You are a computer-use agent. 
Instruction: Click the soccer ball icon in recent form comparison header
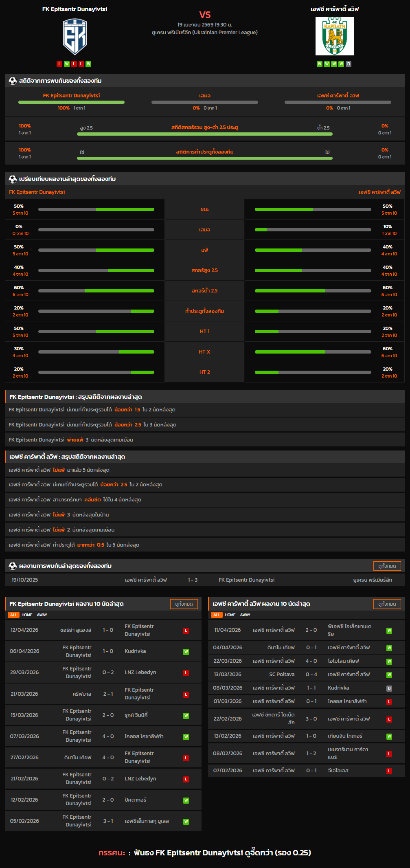(13, 179)
